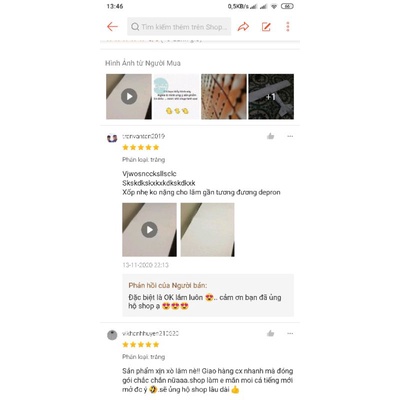Viewport: 400px width, 400px height.
Task: Open the orange pattern buyer image
Action: point(224,97)
